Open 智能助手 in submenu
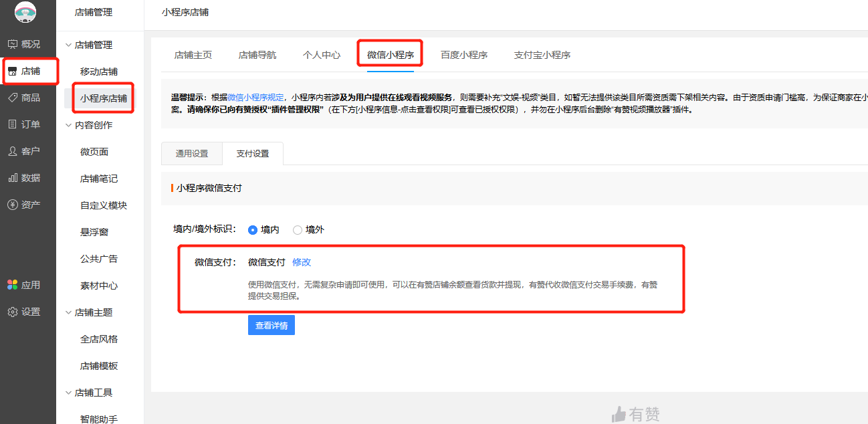This screenshot has width=868, height=424. pos(99,419)
